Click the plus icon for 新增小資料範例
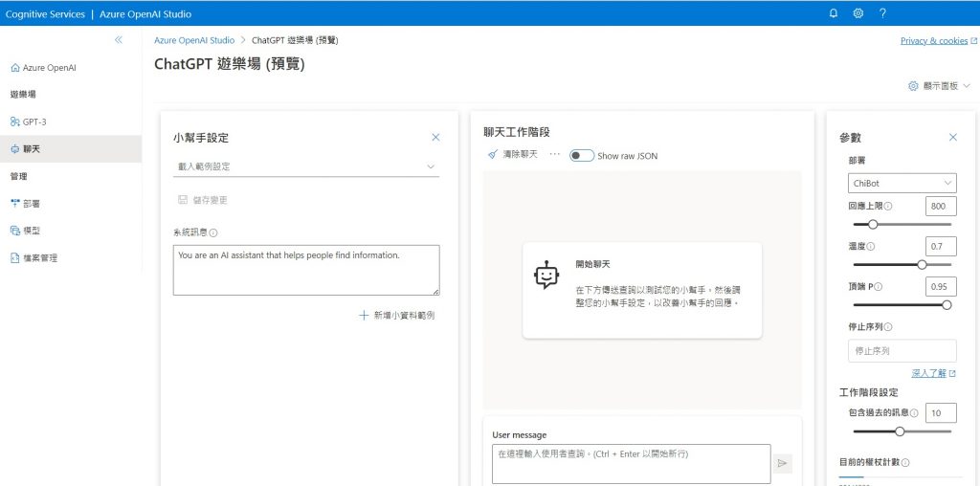The height and width of the screenshot is (486, 980). click(364, 316)
